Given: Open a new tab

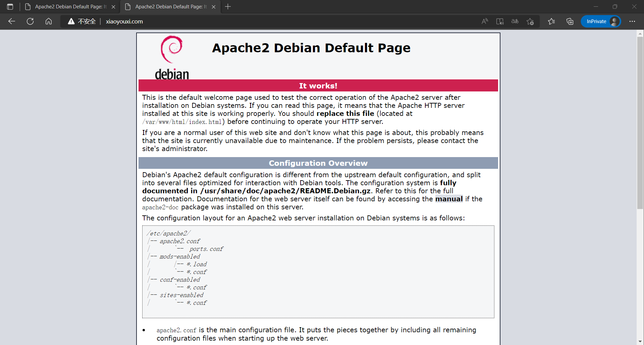Looking at the screenshot, I should (228, 7).
